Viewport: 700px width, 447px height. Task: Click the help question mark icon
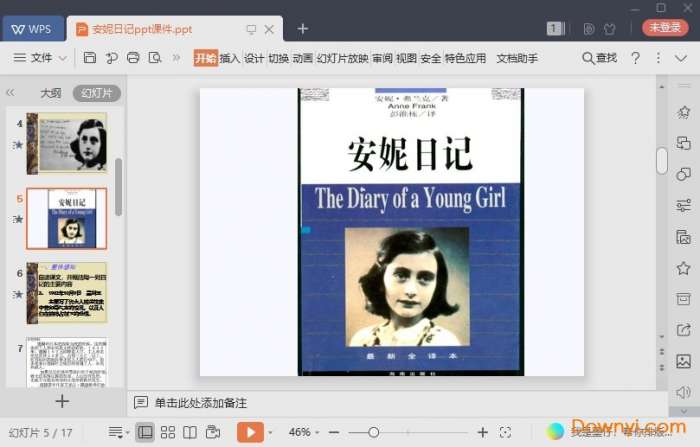coord(635,58)
